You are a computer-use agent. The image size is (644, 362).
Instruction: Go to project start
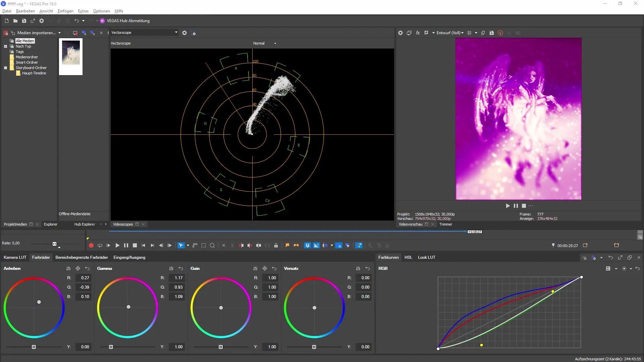[x=143, y=246]
